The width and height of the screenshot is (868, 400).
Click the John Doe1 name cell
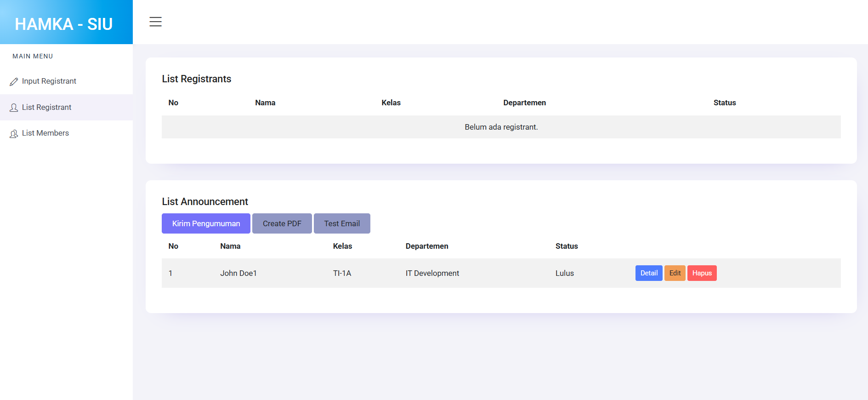pyautogui.click(x=238, y=273)
